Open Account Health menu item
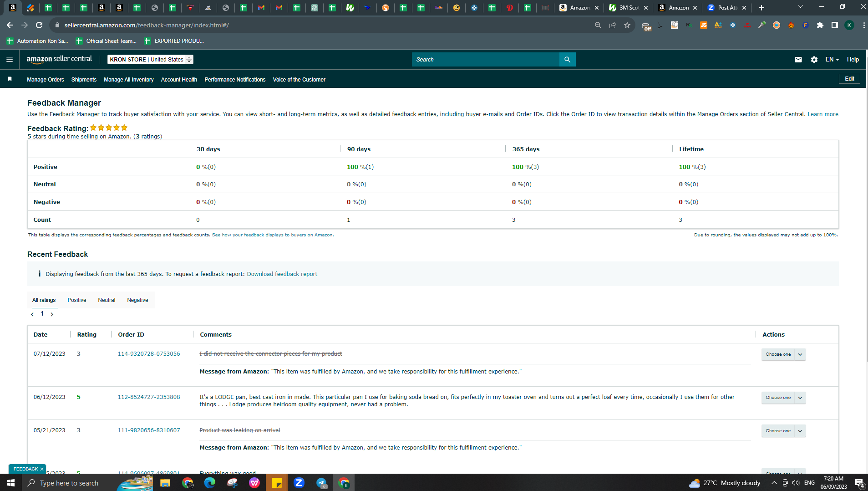The height and width of the screenshot is (491, 868). [179, 80]
